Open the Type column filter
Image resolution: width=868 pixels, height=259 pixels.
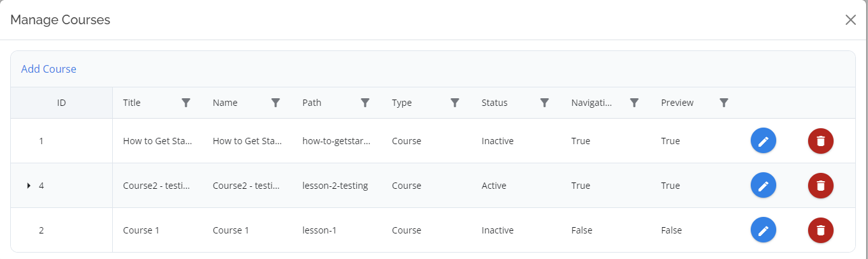coord(455,103)
